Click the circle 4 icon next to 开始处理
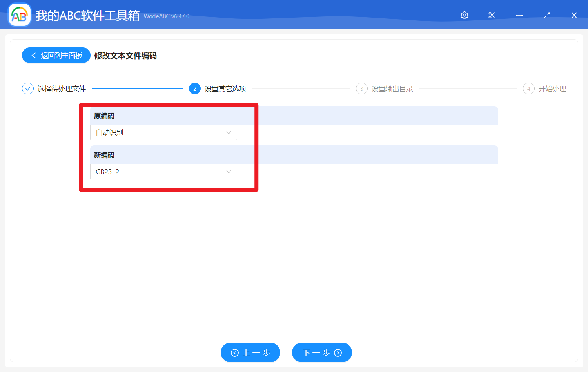 (x=528, y=88)
